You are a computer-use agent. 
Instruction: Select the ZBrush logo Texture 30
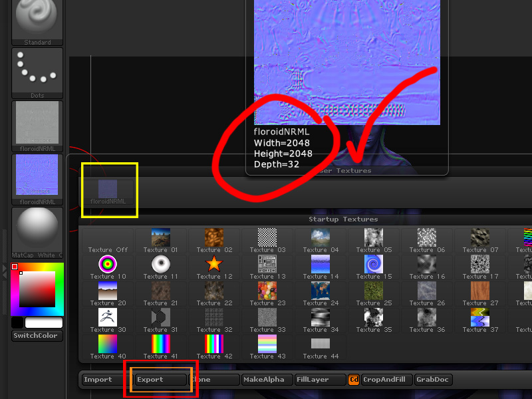tap(107, 318)
